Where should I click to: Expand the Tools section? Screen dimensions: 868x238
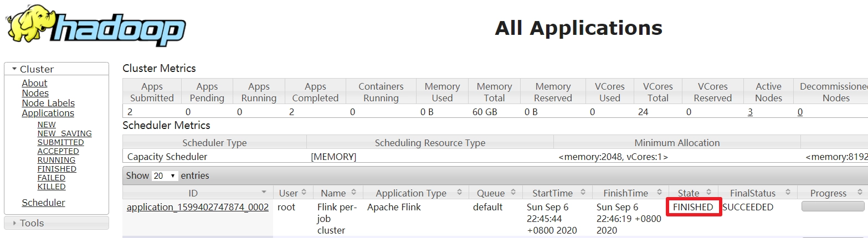(57, 223)
